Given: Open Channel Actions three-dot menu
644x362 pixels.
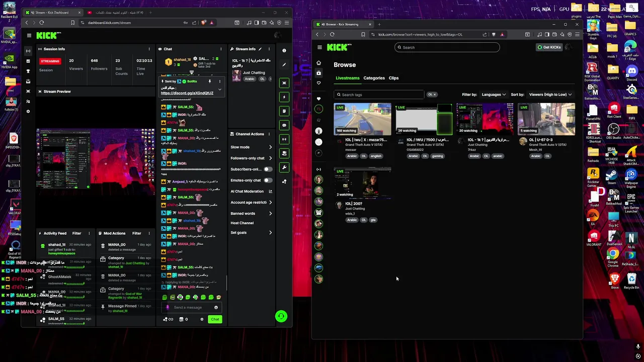Looking at the screenshot, I should click(269, 134).
